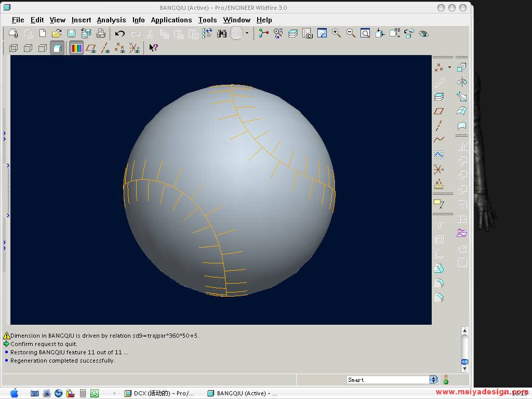This screenshot has width=532, height=399.
Task: Open the Applications menu
Action: click(x=171, y=20)
